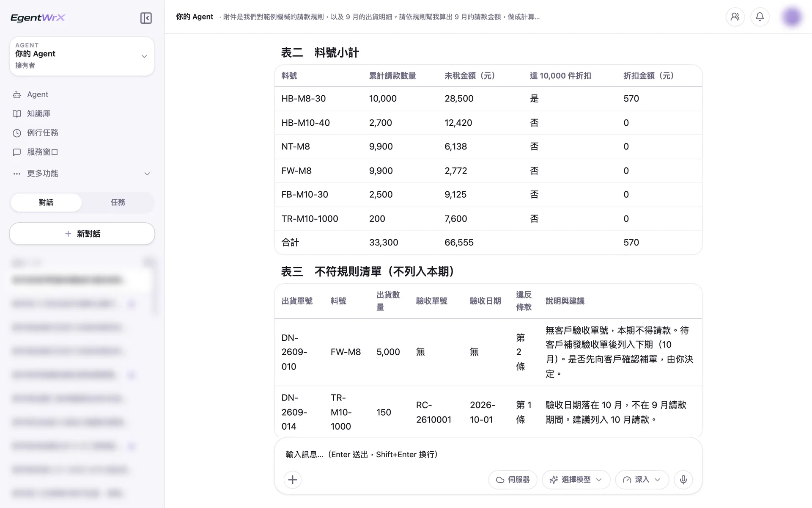
Task: Click the microphone voice input icon
Action: click(x=683, y=480)
